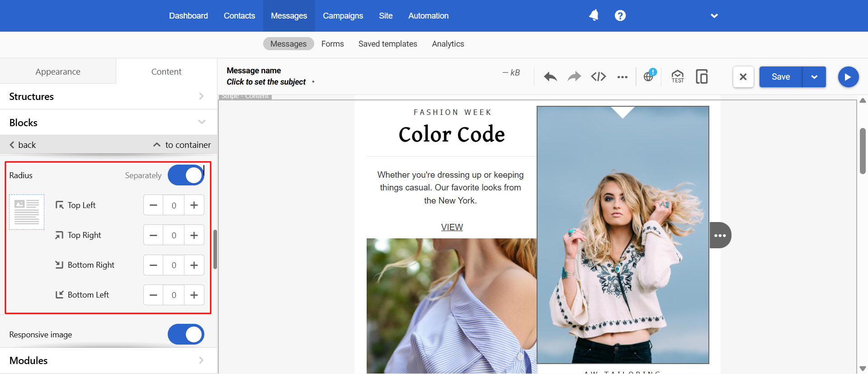Click the image block layout thumbnail
The height and width of the screenshot is (374, 868).
point(27,212)
